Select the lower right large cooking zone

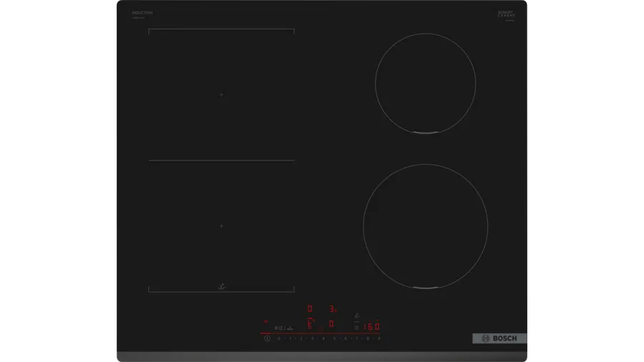click(425, 226)
